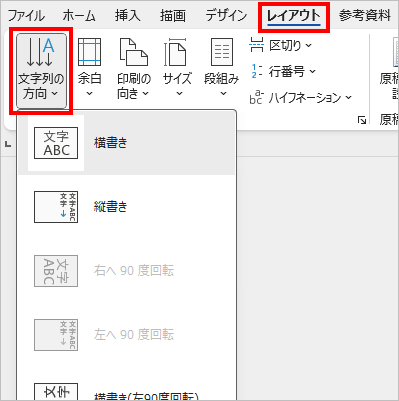Expand the 余白 dropdown arrow
This screenshot has height=401, width=399.
89,94
